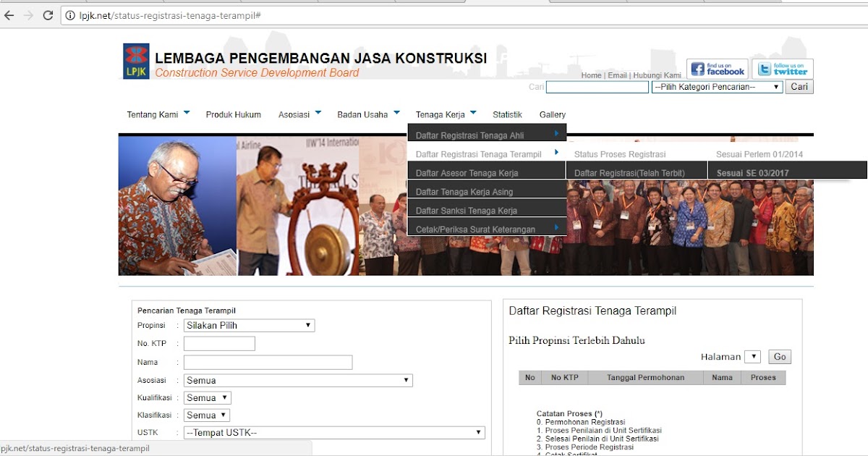The image size is (868, 456).
Task: Open the Asosiasi Semua dropdown
Action: click(x=298, y=380)
